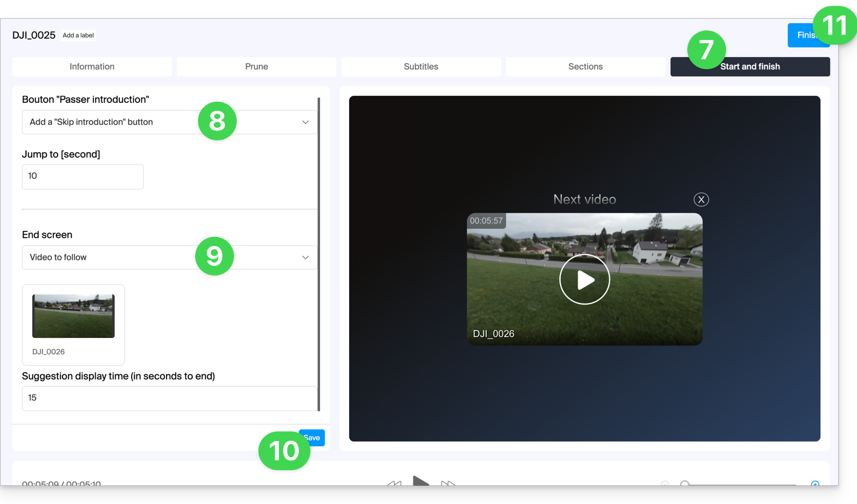The width and height of the screenshot is (857, 504).
Task: Click the blue zoom-in plus icon
Action: pyautogui.click(x=815, y=483)
